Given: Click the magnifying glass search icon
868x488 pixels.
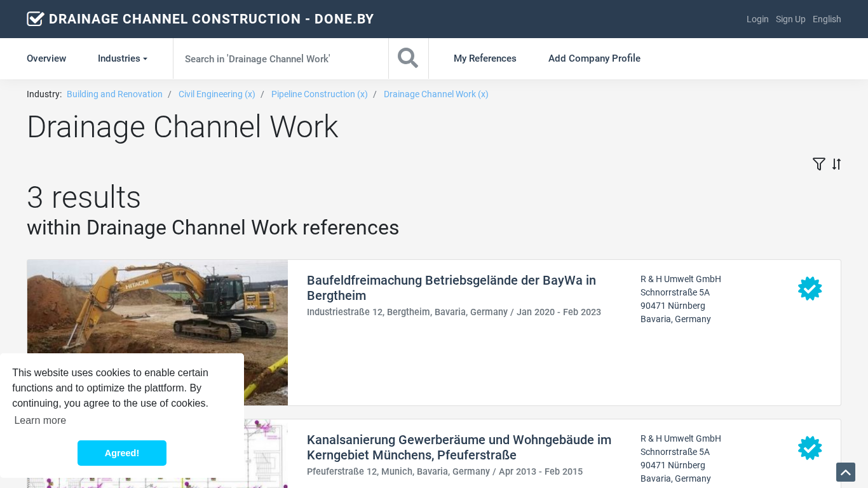Looking at the screenshot, I should [408, 58].
